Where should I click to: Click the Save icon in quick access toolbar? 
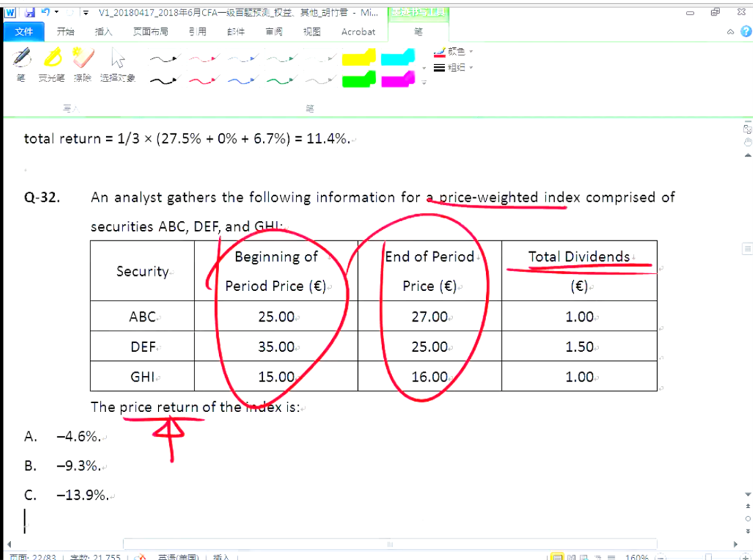29,12
